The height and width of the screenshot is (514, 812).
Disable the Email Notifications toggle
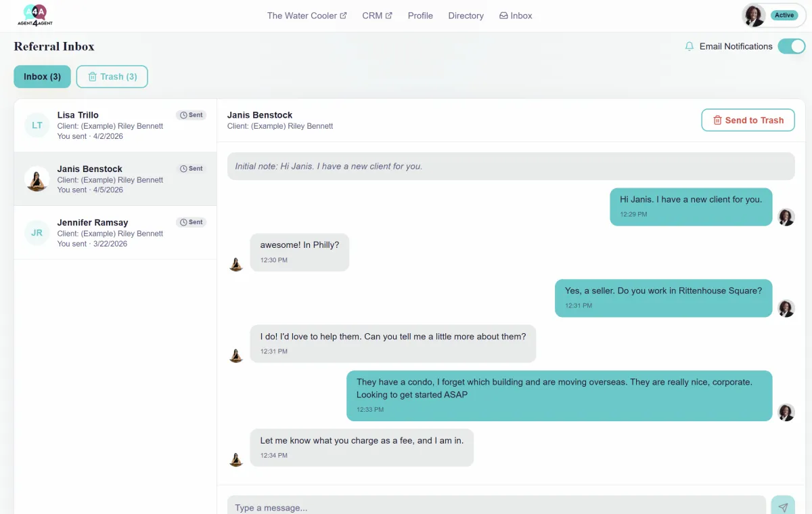point(791,46)
